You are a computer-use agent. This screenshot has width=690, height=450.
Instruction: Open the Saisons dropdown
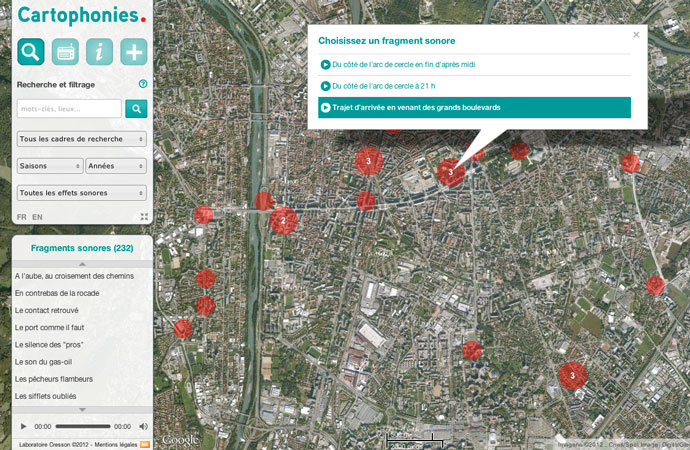(x=49, y=165)
